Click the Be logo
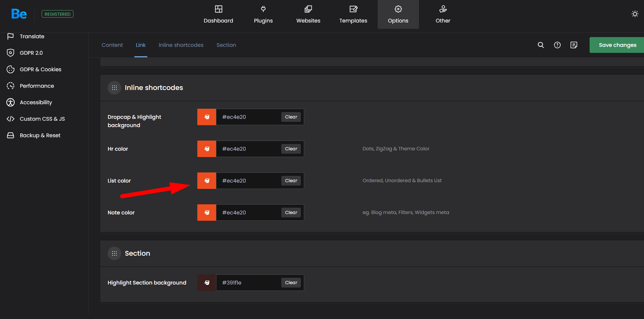This screenshot has width=644, height=319. [x=19, y=14]
